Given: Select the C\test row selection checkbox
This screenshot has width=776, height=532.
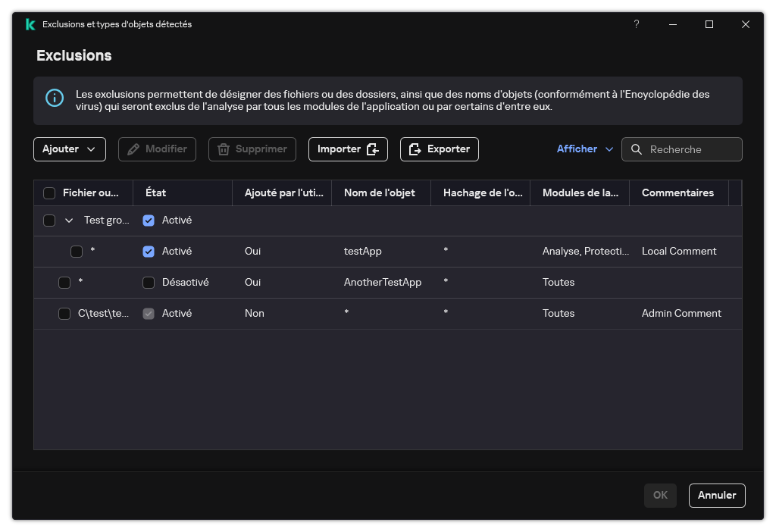Looking at the screenshot, I should pyautogui.click(x=64, y=314).
